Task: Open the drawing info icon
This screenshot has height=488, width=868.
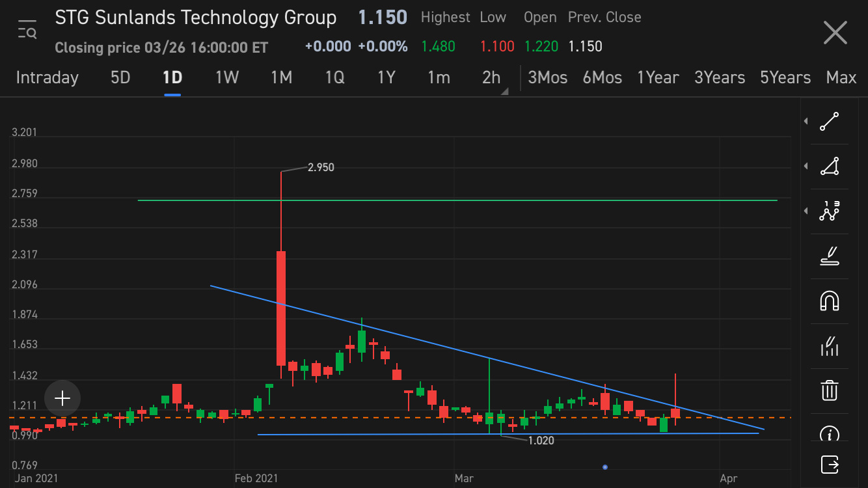Action: pyautogui.click(x=829, y=433)
